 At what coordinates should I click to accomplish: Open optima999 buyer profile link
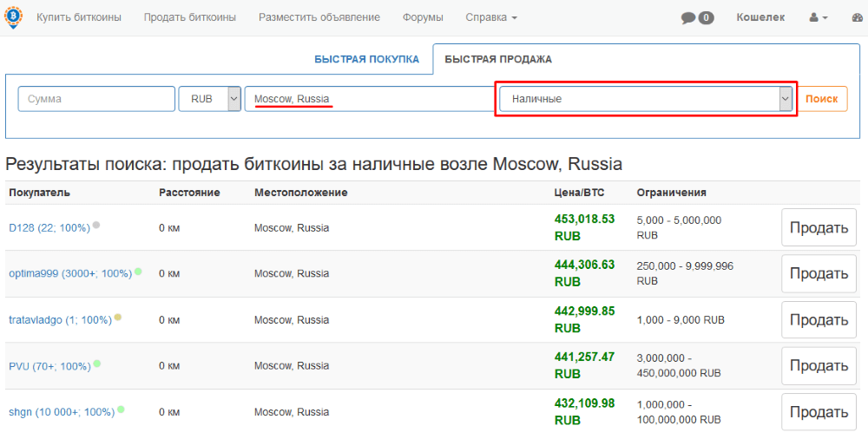point(70,274)
